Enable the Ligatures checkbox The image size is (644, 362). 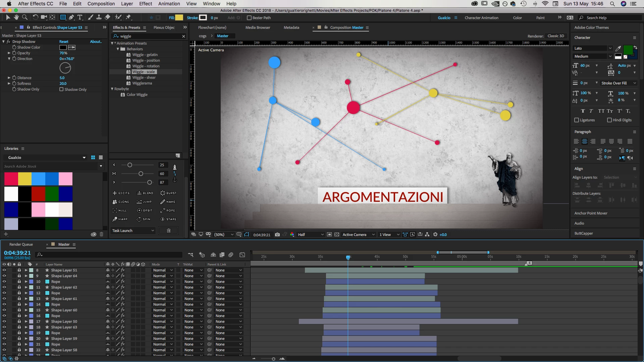click(577, 120)
